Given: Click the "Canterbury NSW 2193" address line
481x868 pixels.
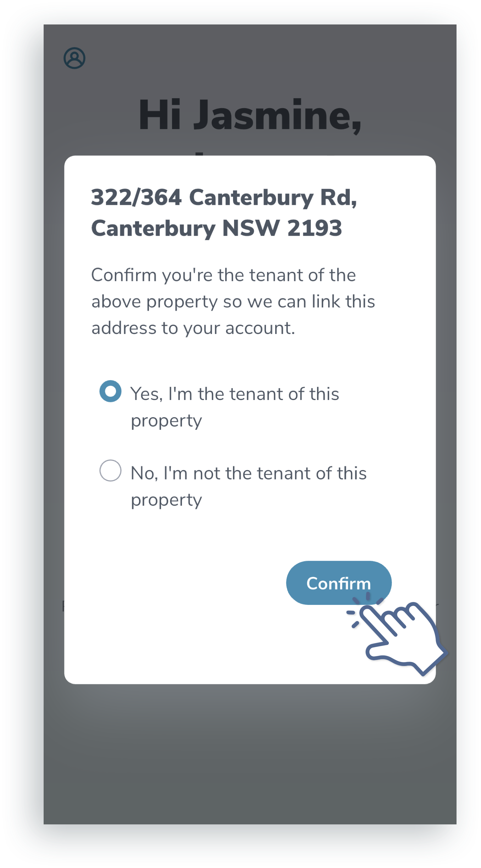Looking at the screenshot, I should (217, 228).
